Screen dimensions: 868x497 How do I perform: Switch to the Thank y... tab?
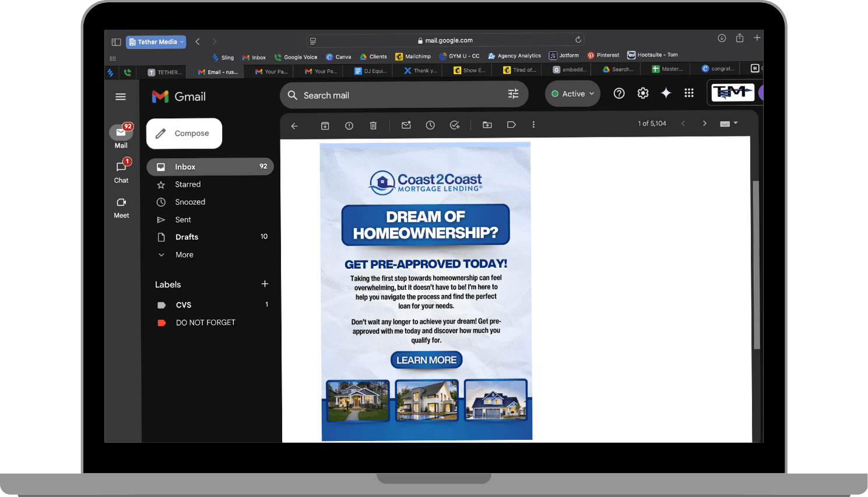(x=420, y=71)
